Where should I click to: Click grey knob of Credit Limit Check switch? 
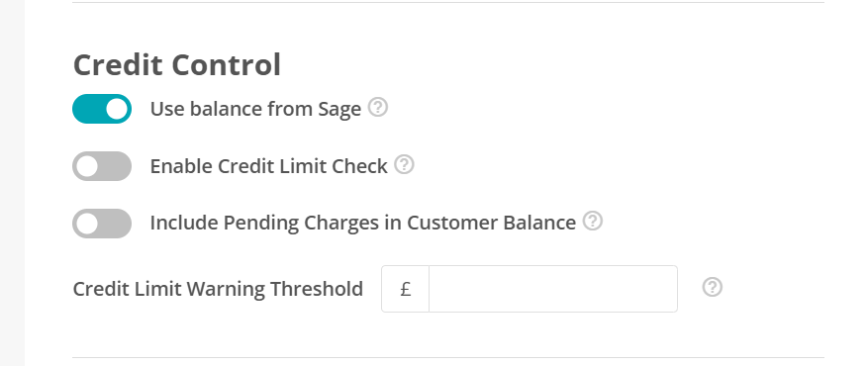coord(87,166)
